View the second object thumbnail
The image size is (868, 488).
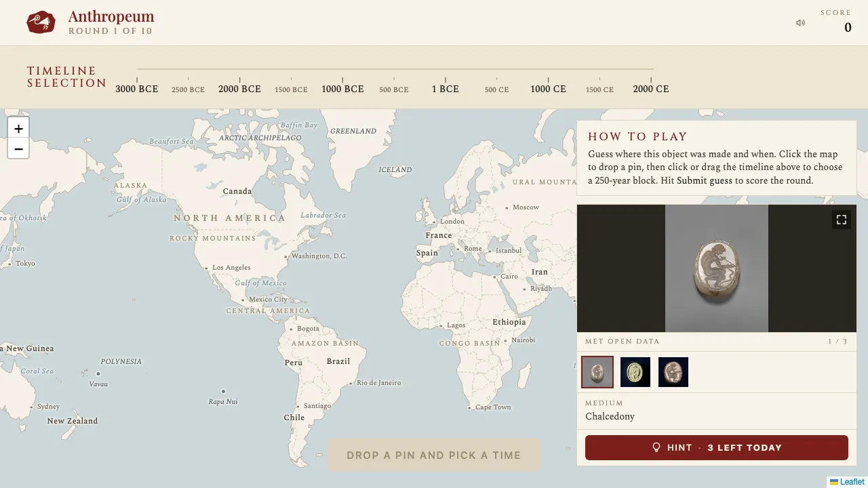point(635,372)
